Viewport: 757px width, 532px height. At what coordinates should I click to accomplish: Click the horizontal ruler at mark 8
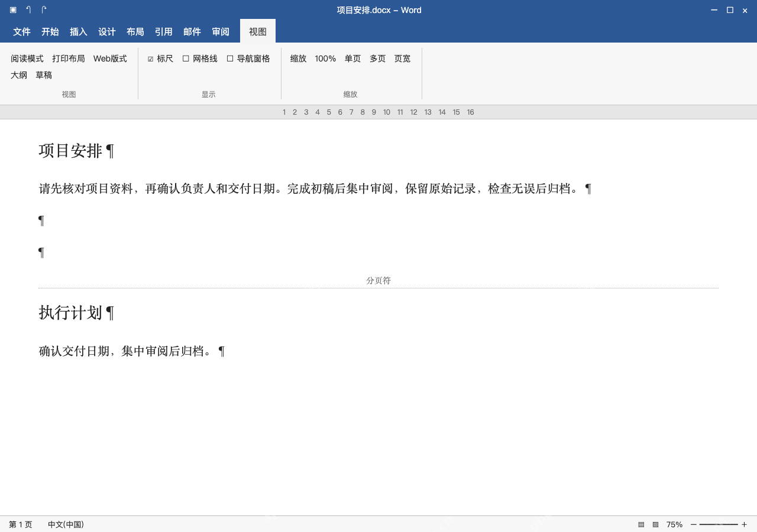pos(363,112)
